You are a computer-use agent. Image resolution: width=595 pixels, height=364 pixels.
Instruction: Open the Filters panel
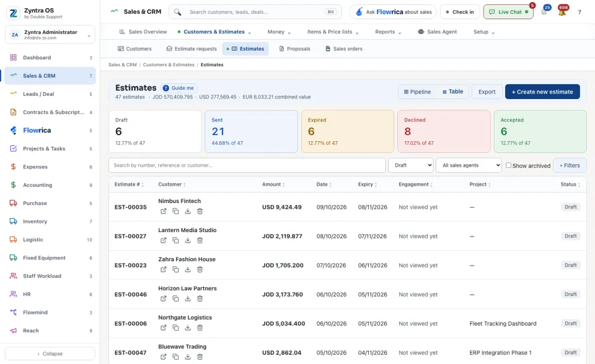point(570,165)
